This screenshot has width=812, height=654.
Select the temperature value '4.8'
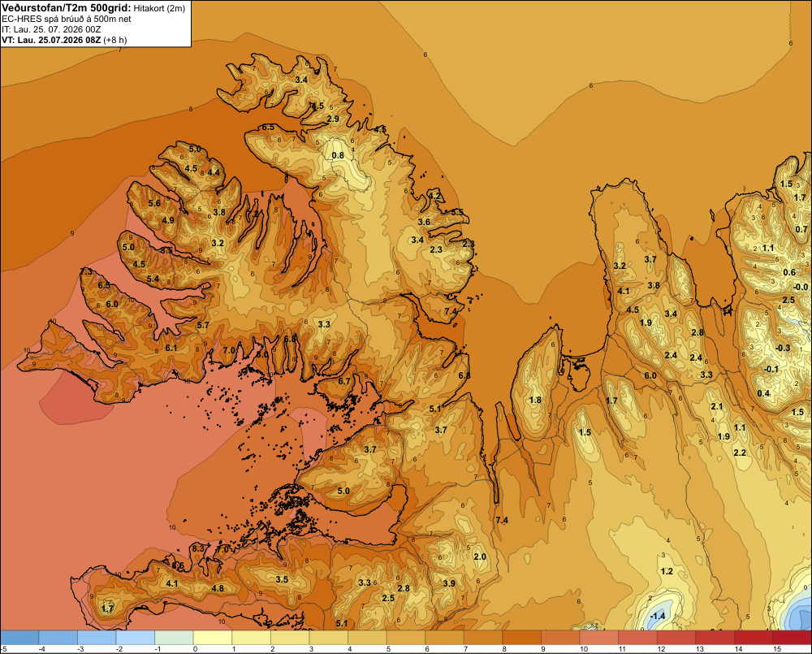[218, 588]
